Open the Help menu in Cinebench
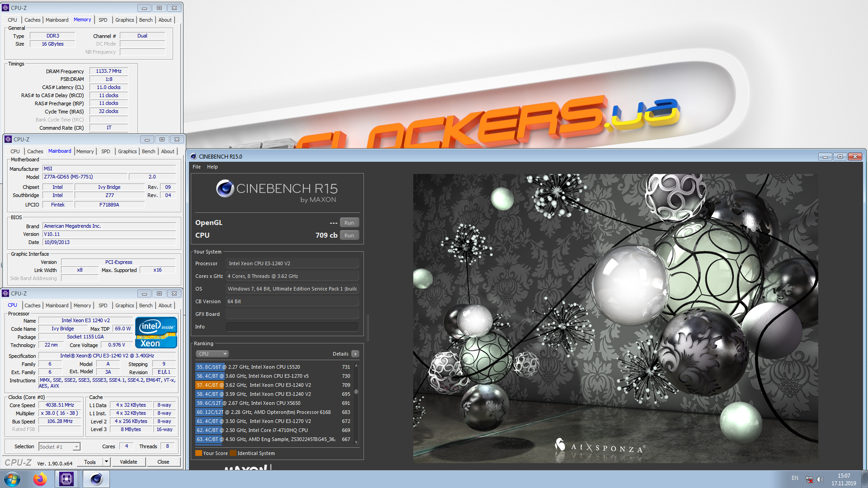The image size is (868, 488). tap(212, 167)
